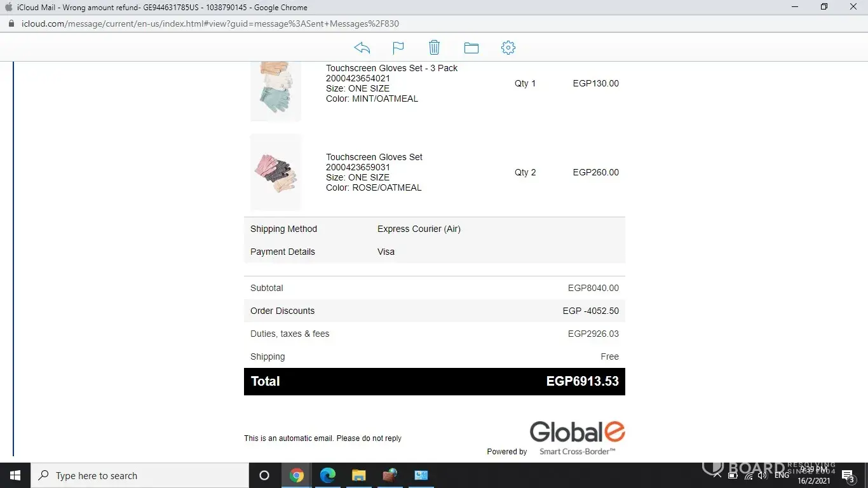Click the Touchscreen Gloves Set - 3 Pack title
Screen dimensions: 868x488
(391, 68)
